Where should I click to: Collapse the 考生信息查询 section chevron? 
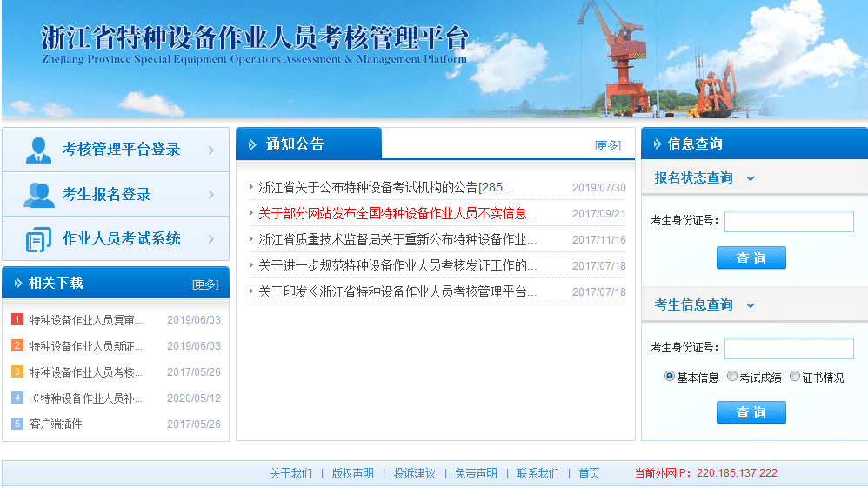pyautogui.click(x=751, y=305)
